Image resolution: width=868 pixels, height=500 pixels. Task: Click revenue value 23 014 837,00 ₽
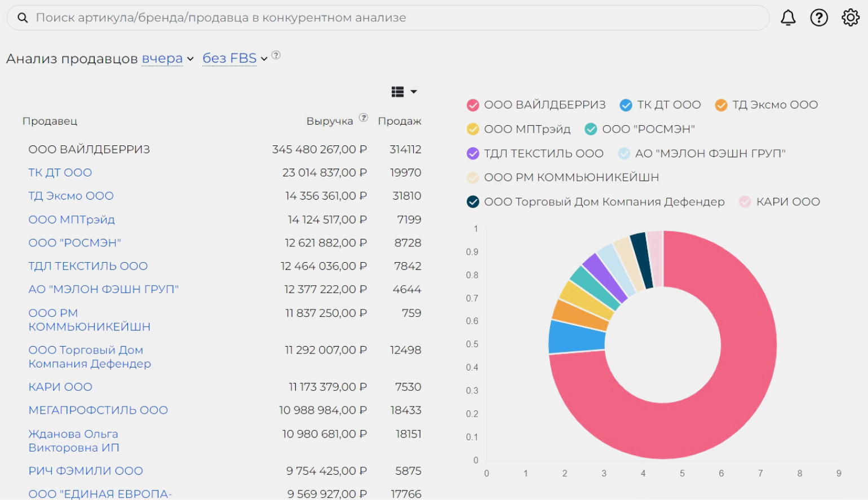click(x=325, y=172)
